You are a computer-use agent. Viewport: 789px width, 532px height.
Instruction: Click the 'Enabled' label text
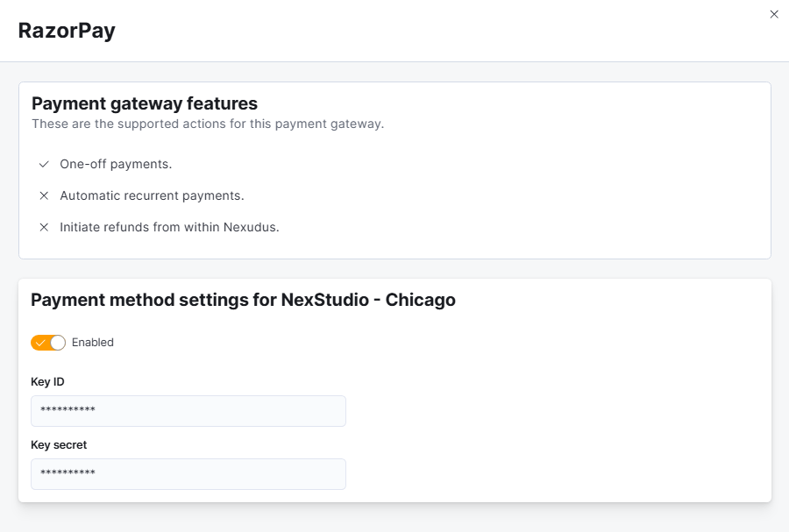coord(93,343)
